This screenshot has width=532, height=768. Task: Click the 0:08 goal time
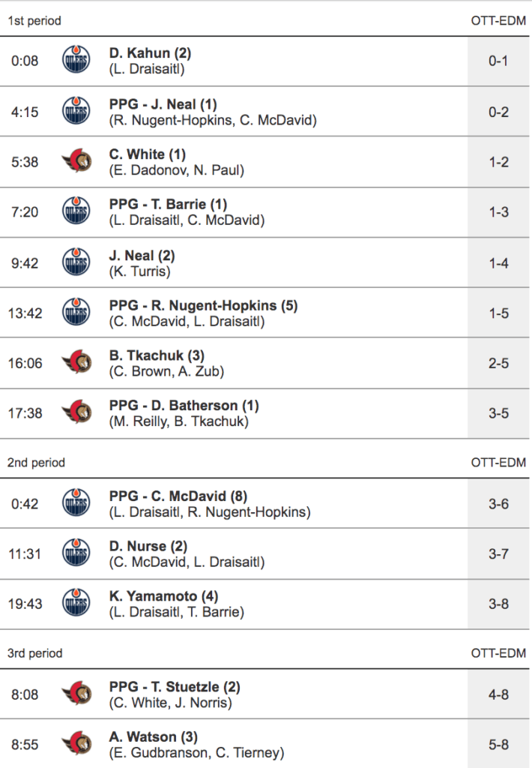coord(25,61)
